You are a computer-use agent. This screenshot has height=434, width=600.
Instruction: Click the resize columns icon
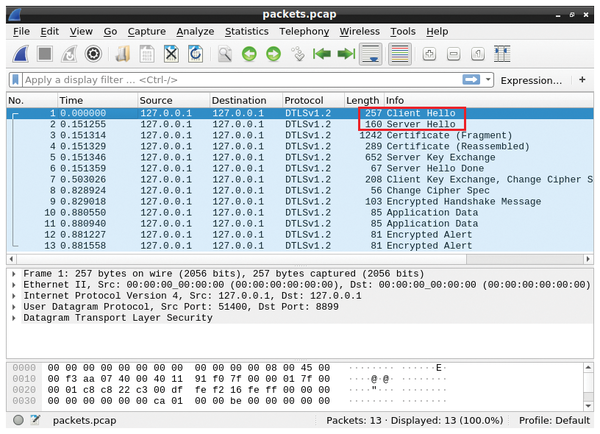[503, 54]
